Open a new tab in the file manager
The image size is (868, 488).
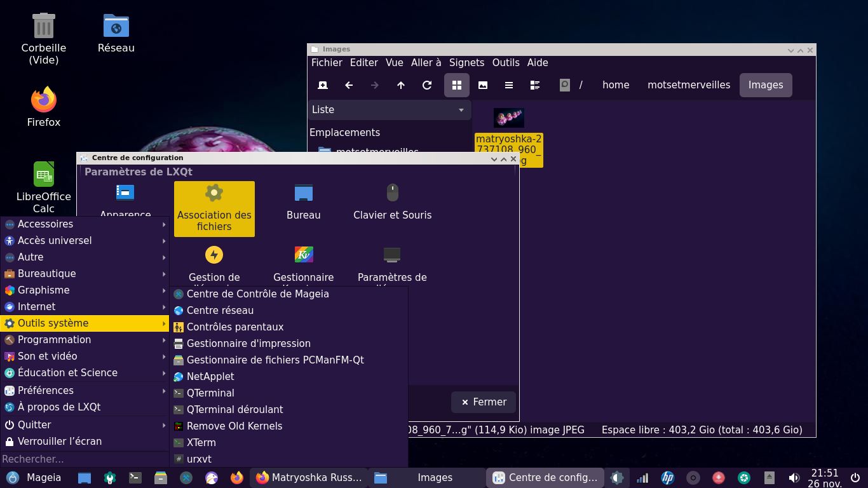point(322,85)
